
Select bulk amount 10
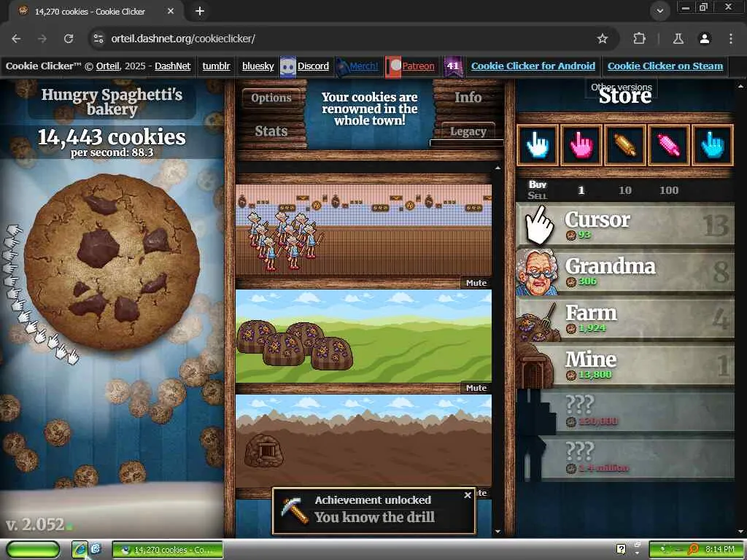(624, 190)
